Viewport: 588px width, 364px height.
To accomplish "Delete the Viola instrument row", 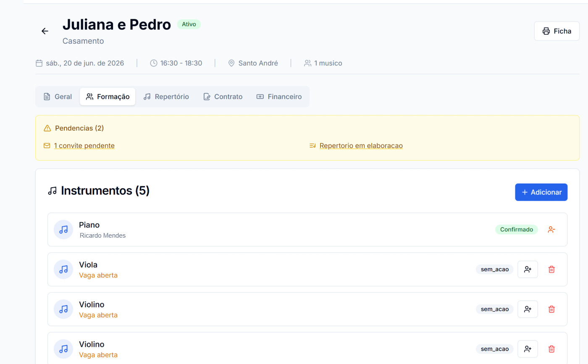I will [551, 269].
